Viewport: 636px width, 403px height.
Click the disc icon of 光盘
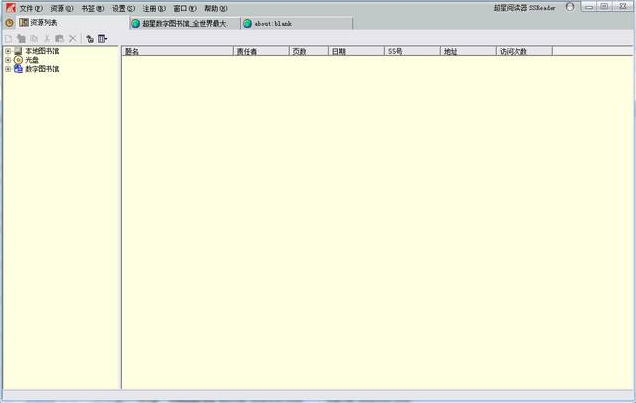(18, 60)
